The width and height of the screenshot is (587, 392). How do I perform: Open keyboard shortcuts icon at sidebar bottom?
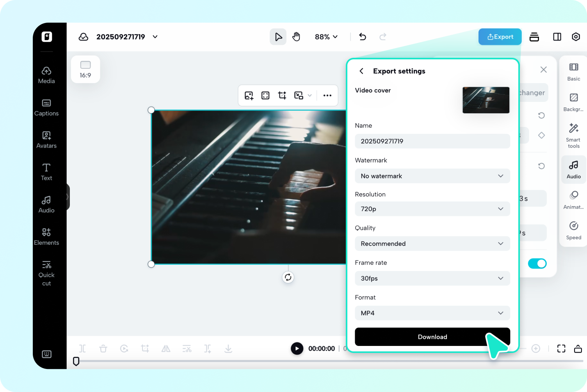point(46,354)
